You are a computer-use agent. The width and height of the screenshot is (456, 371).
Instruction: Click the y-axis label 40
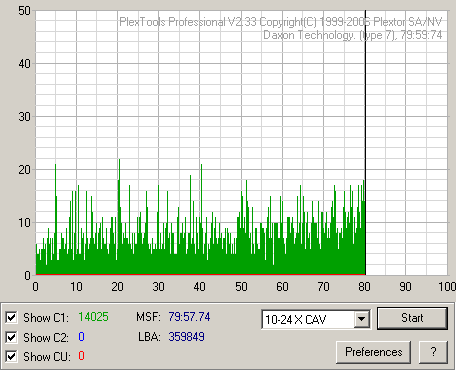(24, 63)
